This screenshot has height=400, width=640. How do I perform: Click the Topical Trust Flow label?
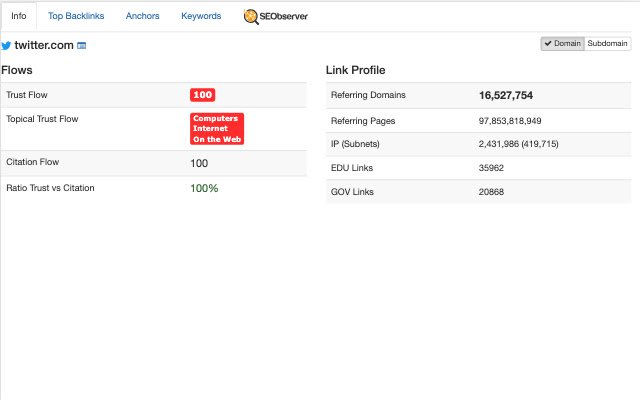[42, 119]
